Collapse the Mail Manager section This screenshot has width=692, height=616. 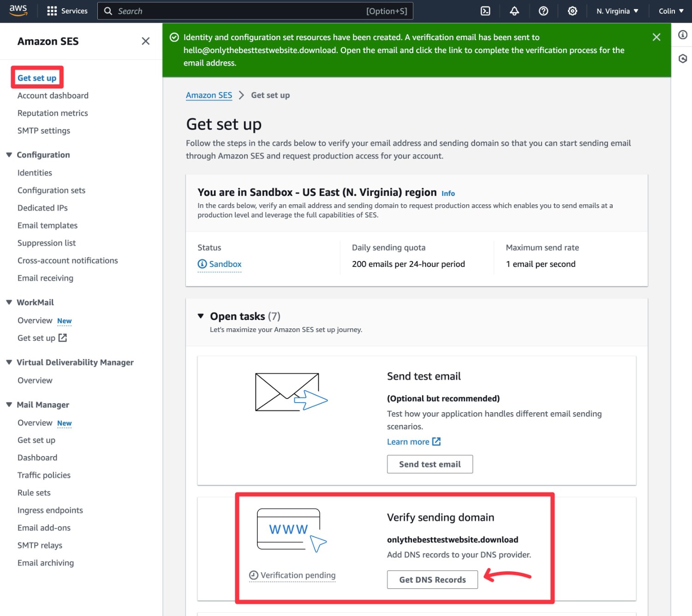(9, 404)
